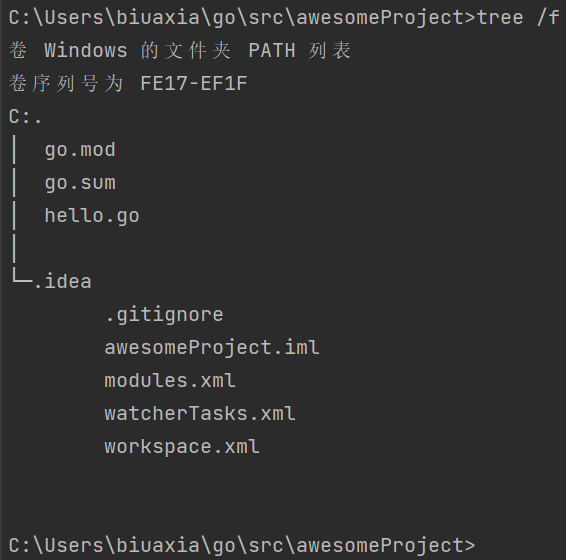The height and width of the screenshot is (560, 566).
Task: Click the go.mod file name
Action: click(80, 149)
